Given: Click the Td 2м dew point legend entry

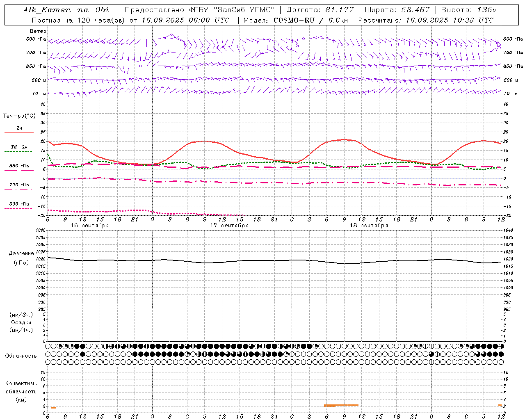Looking at the screenshot, I should (19, 147).
